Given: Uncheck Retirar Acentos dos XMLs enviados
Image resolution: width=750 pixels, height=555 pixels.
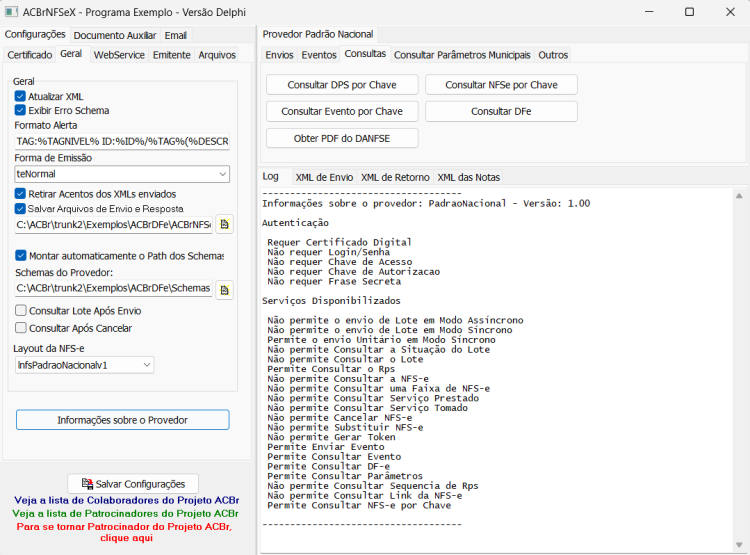Looking at the screenshot, I should (x=20, y=194).
